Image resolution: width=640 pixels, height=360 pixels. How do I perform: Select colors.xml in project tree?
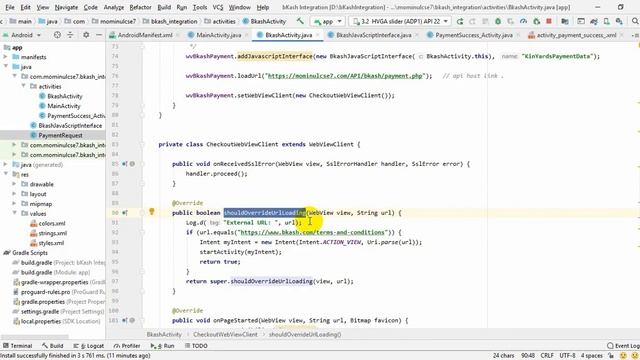52,224
